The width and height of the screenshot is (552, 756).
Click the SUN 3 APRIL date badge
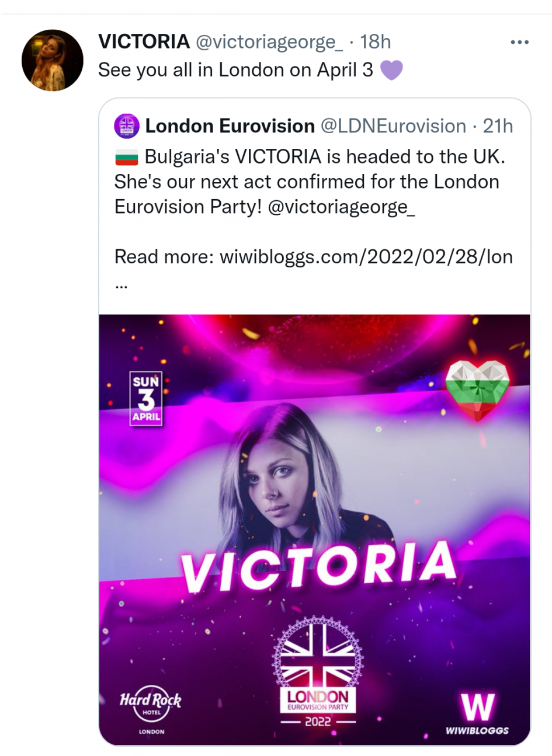(x=146, y=399)
